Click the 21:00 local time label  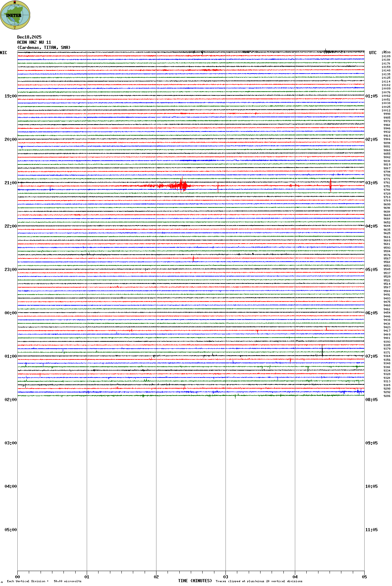[10, 183]
